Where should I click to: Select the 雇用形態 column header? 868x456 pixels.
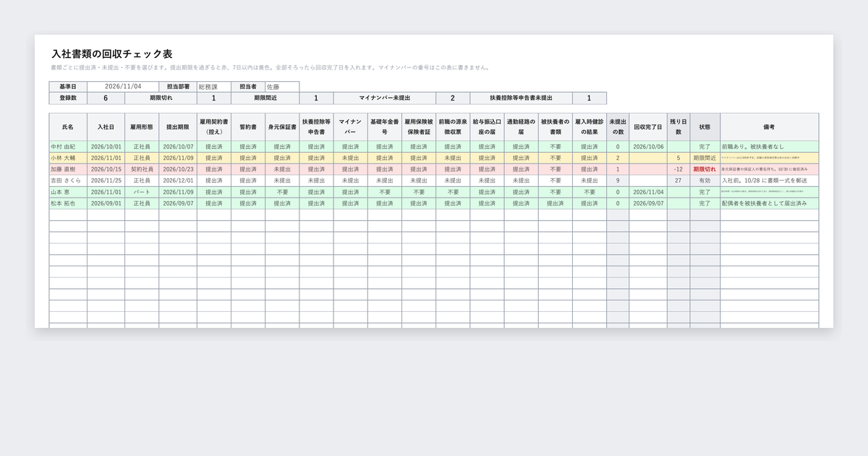point(142,127)
